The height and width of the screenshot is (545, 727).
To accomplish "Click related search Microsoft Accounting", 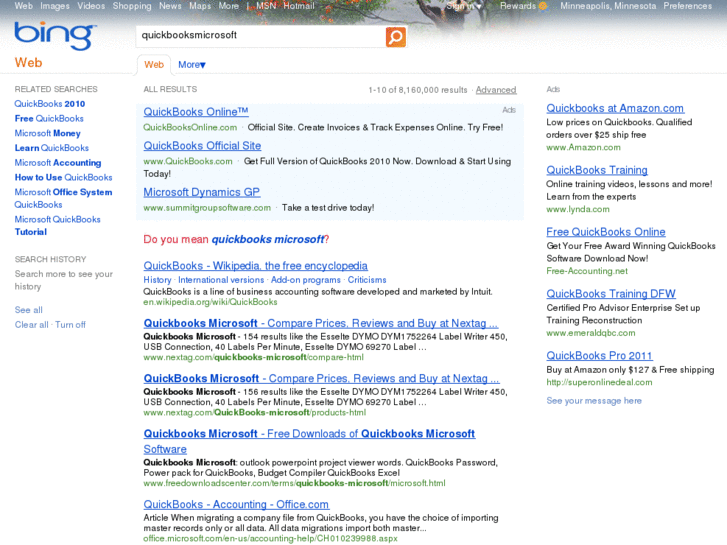I will click(58, 163).
